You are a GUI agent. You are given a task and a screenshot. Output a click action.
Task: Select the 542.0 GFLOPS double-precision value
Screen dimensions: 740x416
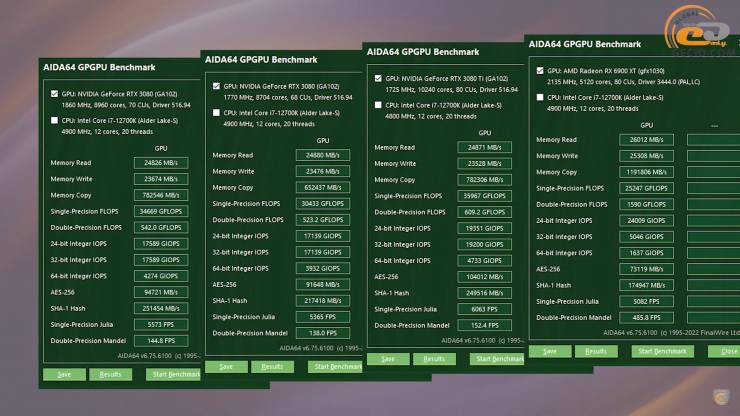tap(161, 228)
